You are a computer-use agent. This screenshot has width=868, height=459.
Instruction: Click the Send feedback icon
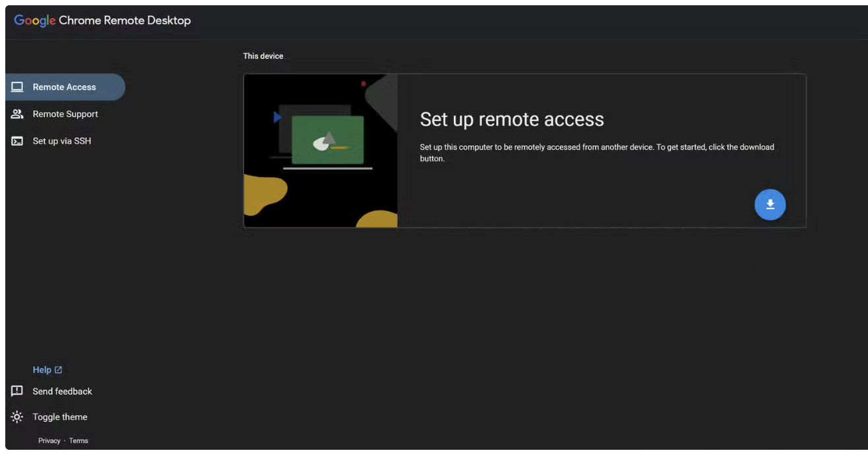pyautogui.click(x=17, y=391)
